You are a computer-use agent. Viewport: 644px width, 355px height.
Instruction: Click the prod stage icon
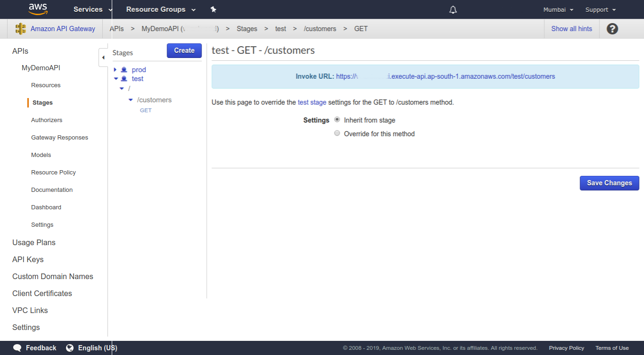(x=124, y=70)
